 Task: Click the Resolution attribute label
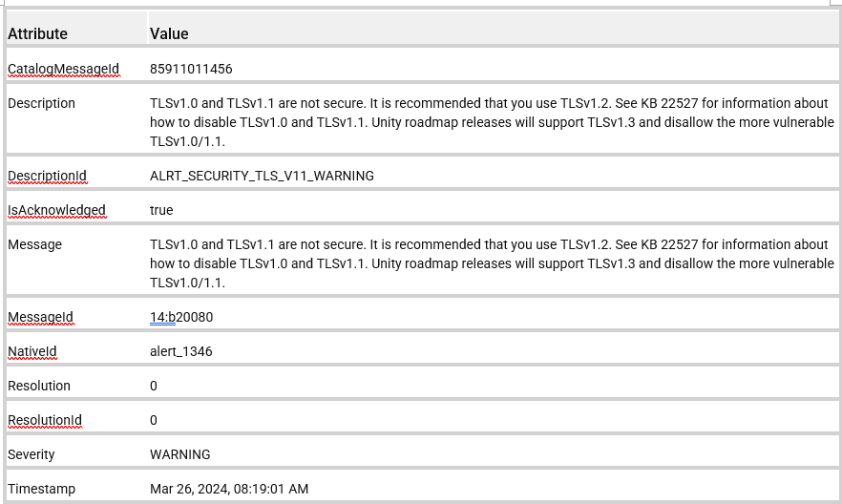point(39,386)
